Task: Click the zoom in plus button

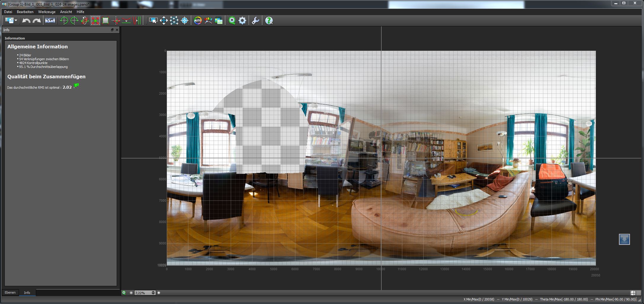Action: pos(159,293)
